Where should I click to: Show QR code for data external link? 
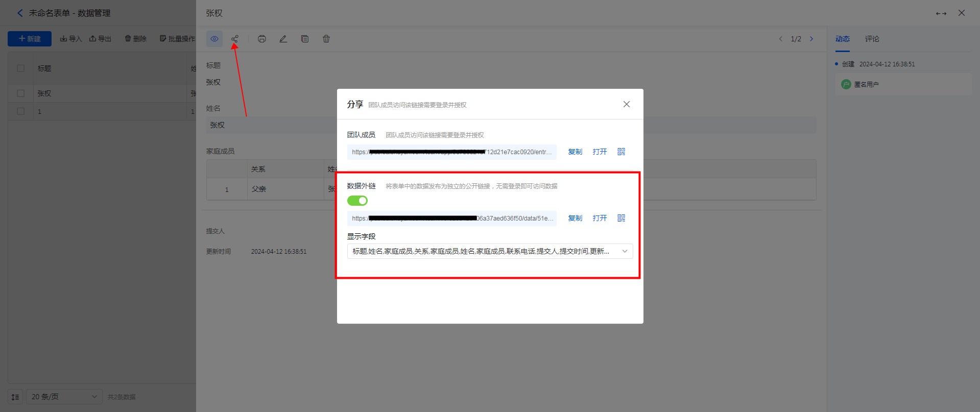point(621,218)
